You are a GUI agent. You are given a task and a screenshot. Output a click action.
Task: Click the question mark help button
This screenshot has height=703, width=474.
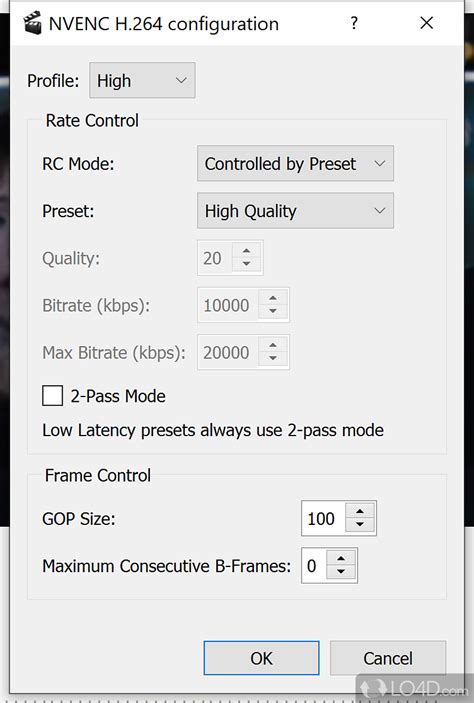click(x=354, y=23)
